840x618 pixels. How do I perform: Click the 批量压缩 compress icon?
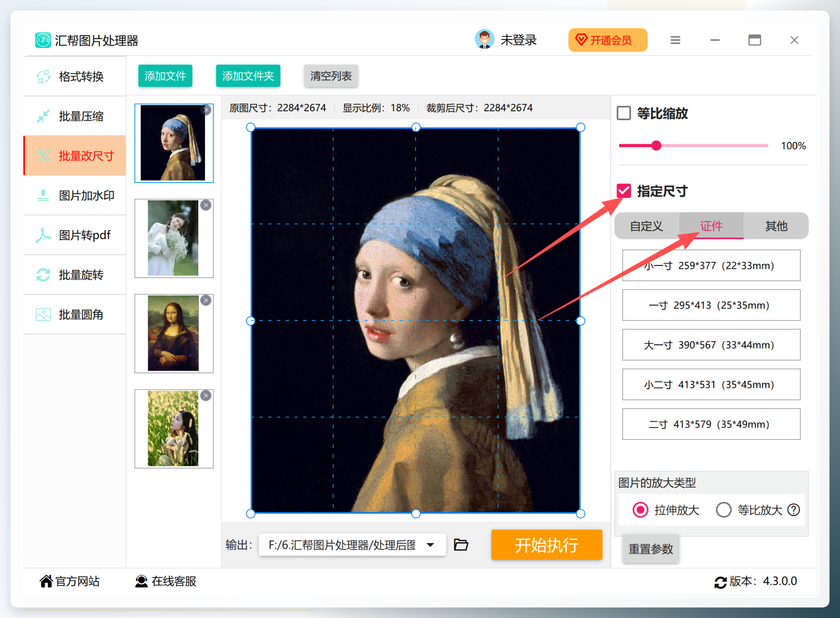pos(43,116)
